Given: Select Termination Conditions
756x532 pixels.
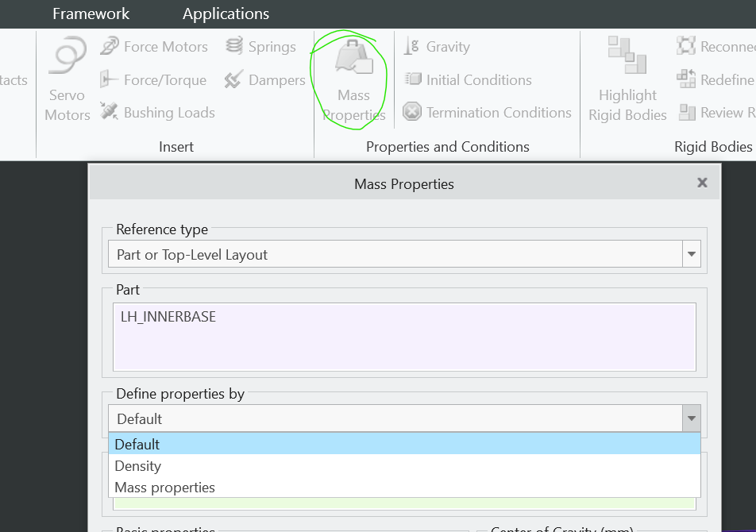Looking at the screenshot, I should [x=412, y=113].
